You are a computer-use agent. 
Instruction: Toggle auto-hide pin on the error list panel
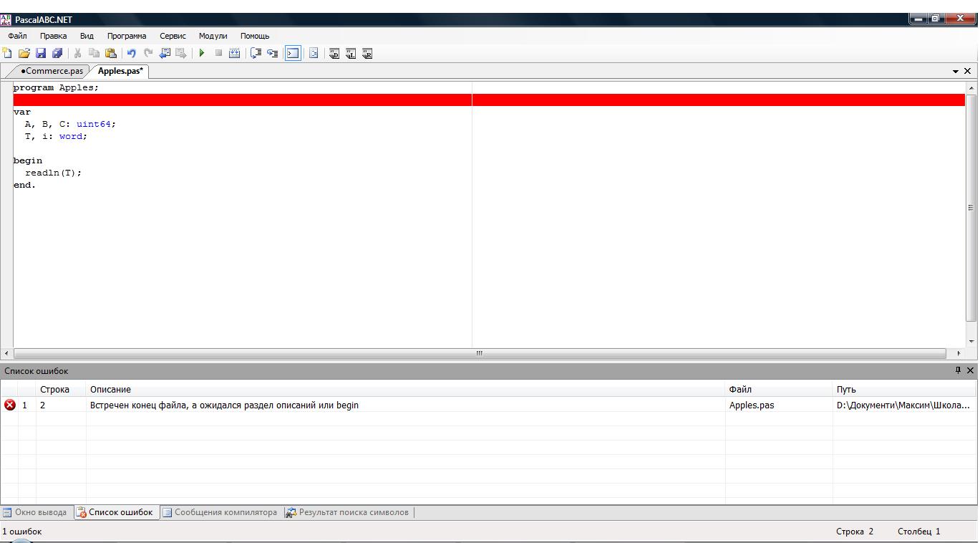pyautogui.click(x=958, y=370)
